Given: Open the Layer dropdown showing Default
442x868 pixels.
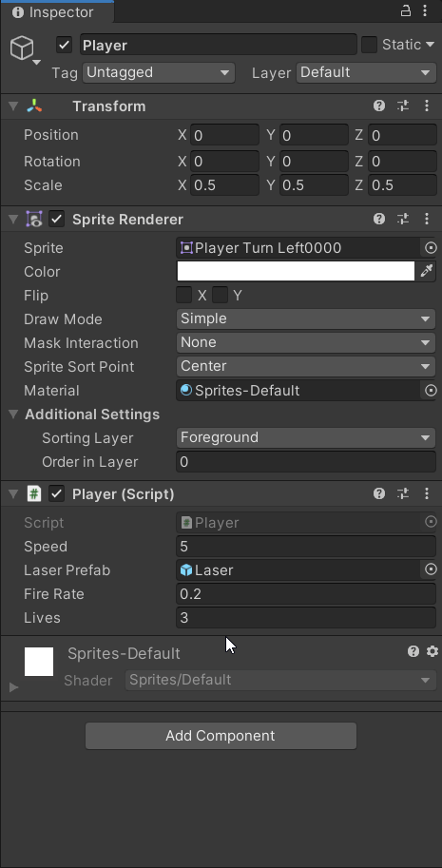Looking at the screenshot, I should [366, 72].
